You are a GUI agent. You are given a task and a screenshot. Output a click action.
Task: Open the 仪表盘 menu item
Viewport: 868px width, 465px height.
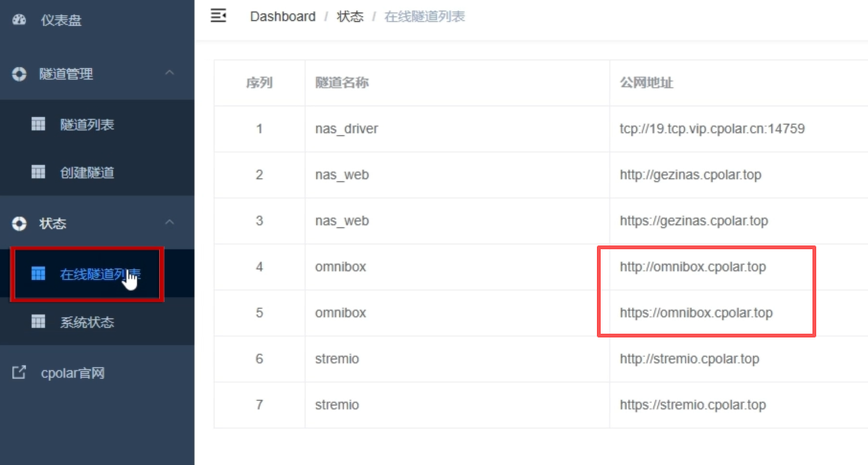(60, 20)
